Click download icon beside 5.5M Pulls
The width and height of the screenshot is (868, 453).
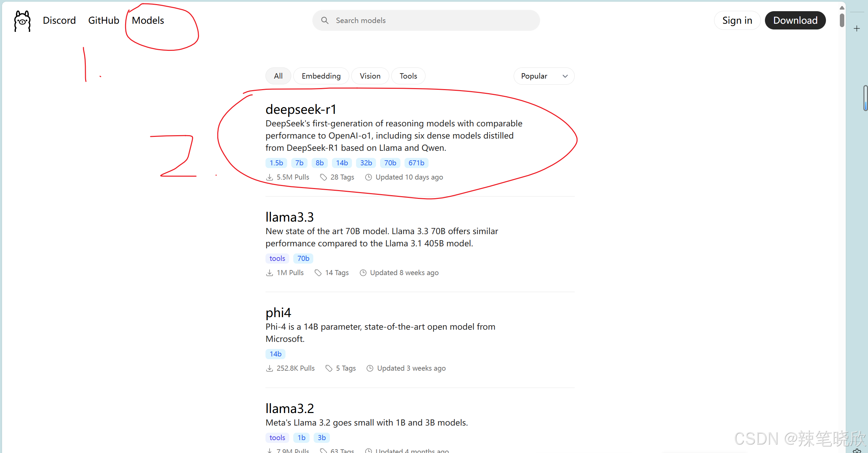pyautogui.click(x=270, y=177)
